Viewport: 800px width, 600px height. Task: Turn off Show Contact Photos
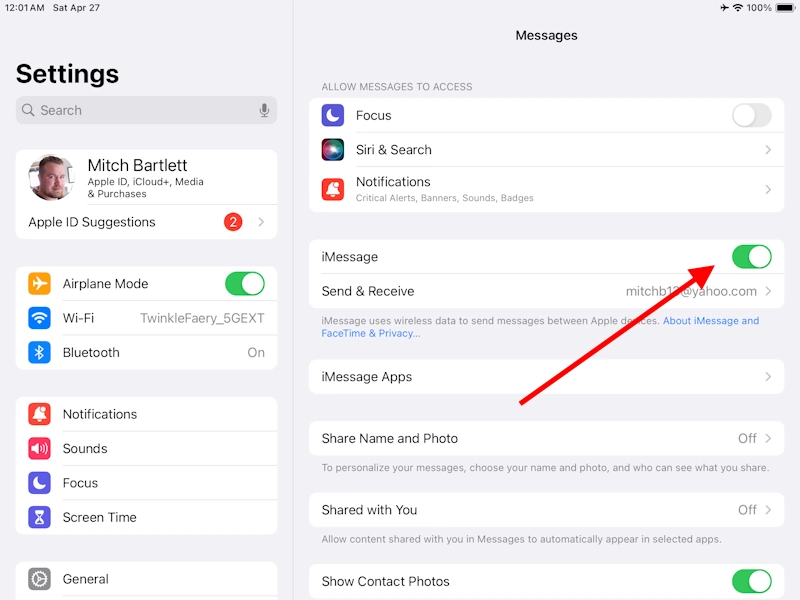point(752,581)
